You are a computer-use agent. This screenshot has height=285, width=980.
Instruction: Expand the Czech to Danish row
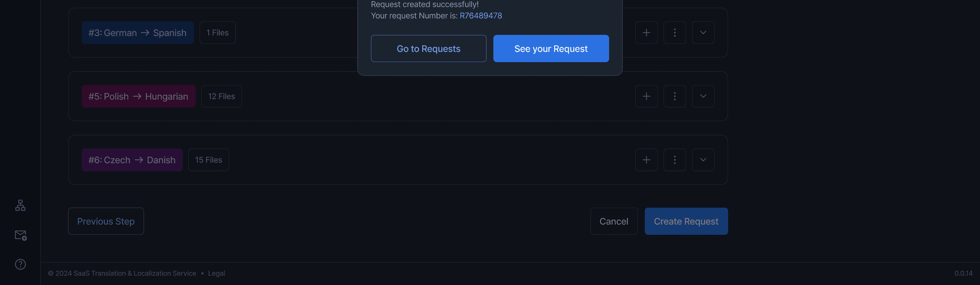click(x=703, y=160)
